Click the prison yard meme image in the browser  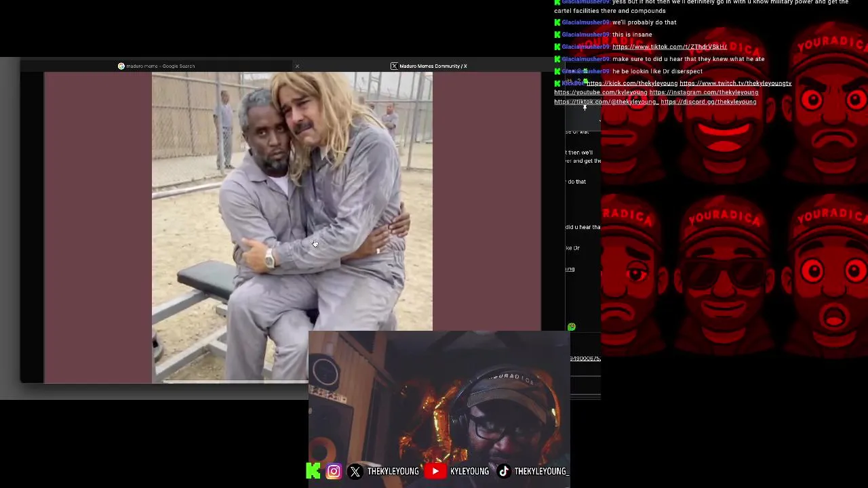tap(292, 227)
